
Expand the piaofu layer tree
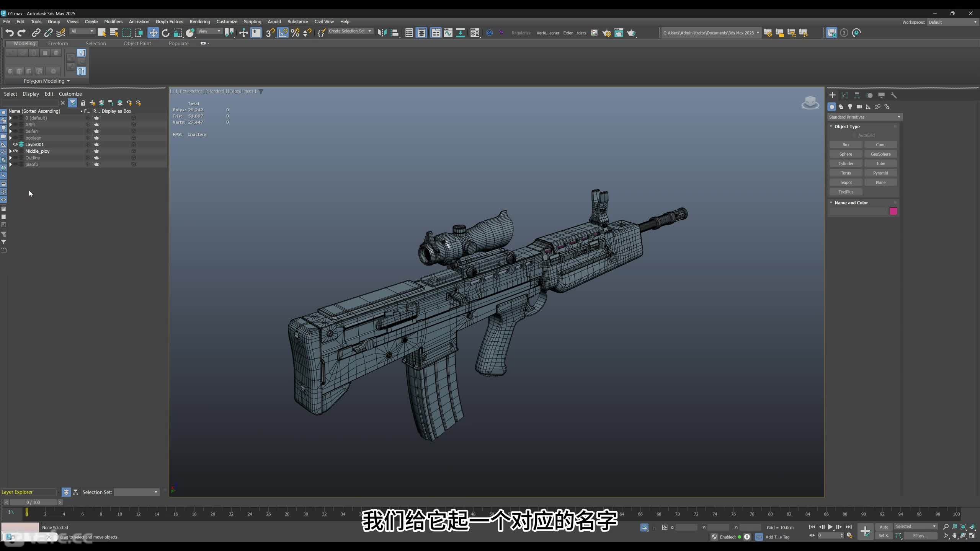tap(10, 164)
